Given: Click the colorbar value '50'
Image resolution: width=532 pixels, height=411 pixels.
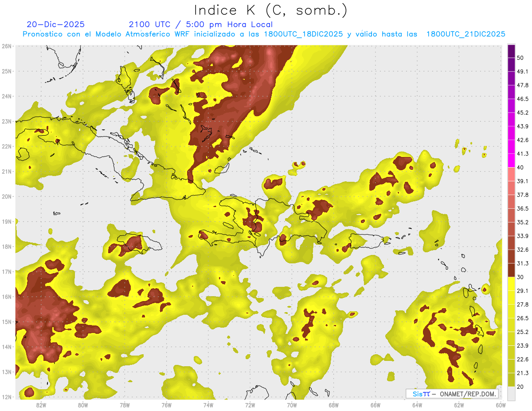Looking at the screenshot, I should coord(520,58).
